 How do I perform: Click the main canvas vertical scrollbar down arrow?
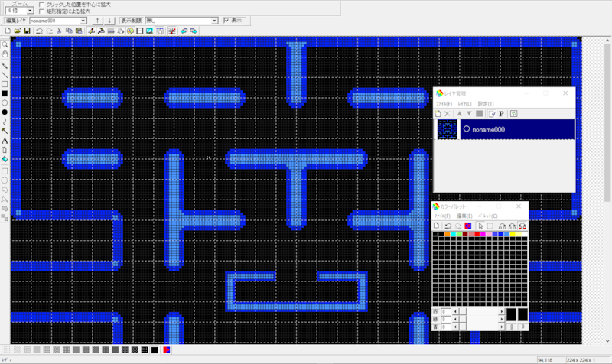pyautogui.click(x=607, y=340)
